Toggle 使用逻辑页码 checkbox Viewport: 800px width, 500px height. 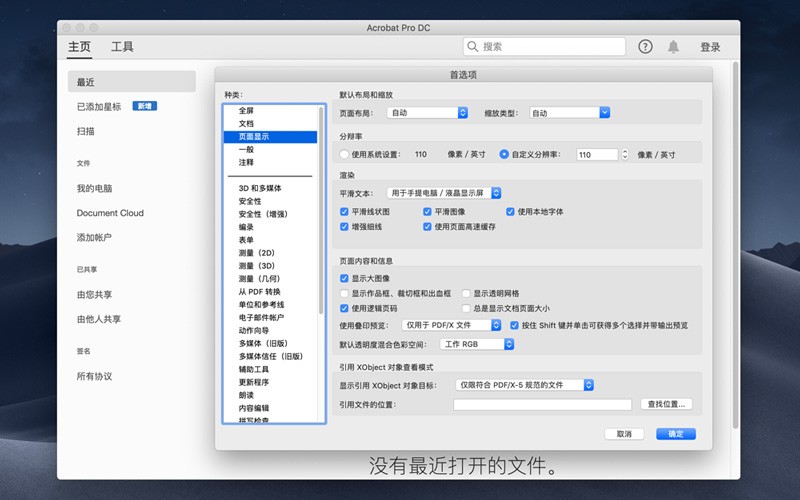click(x=344, y=308)
